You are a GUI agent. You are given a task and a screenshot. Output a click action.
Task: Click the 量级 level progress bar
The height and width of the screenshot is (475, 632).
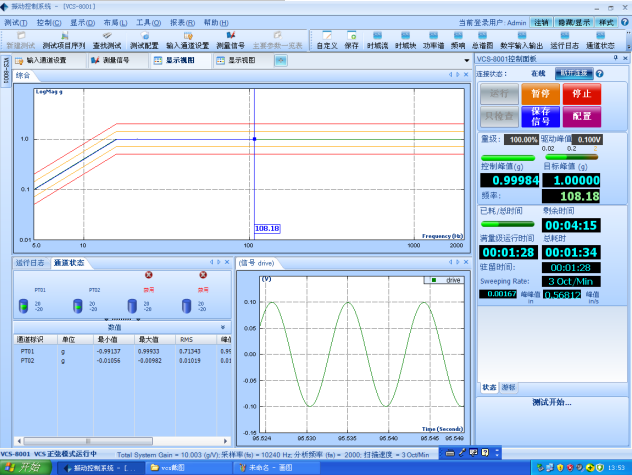(x=508, y=158)
